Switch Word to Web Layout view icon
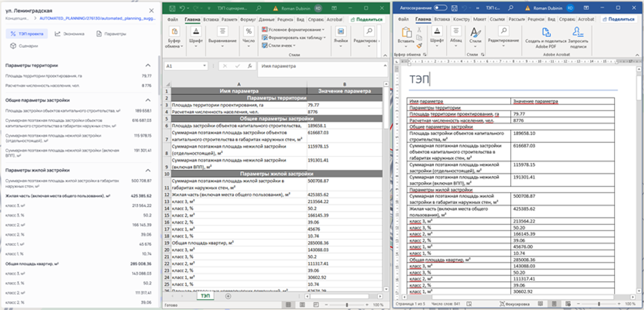Screen dimensions: 644x310 tap(568, 304)
